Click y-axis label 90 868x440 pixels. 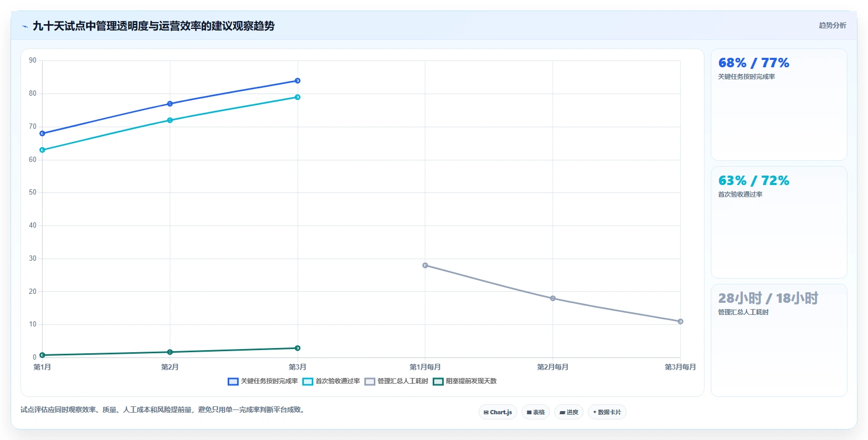point(33,60)
